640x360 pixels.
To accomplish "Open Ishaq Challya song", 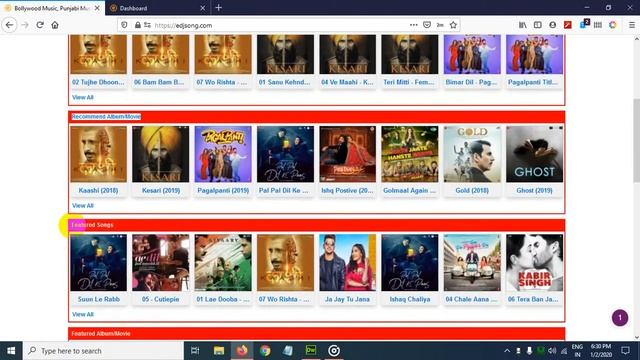I will pyautogui.click(x=409, y=299).
